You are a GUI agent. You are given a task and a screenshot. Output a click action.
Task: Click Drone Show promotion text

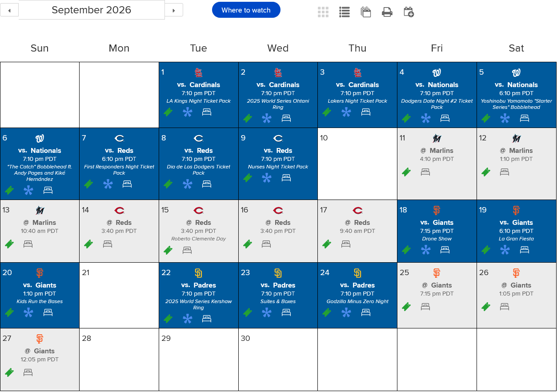tap(437, 239)
